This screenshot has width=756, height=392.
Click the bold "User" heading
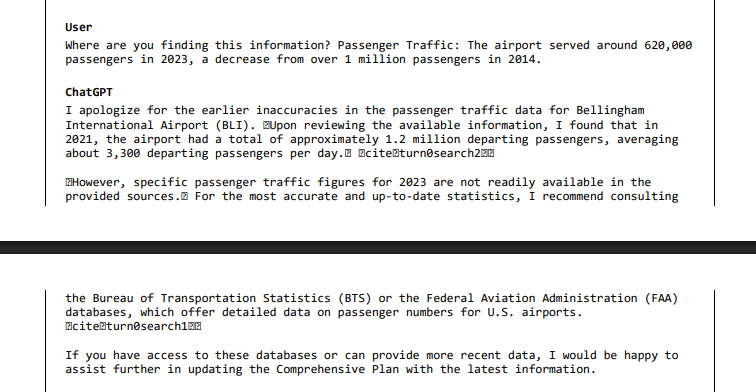point(79,27)
